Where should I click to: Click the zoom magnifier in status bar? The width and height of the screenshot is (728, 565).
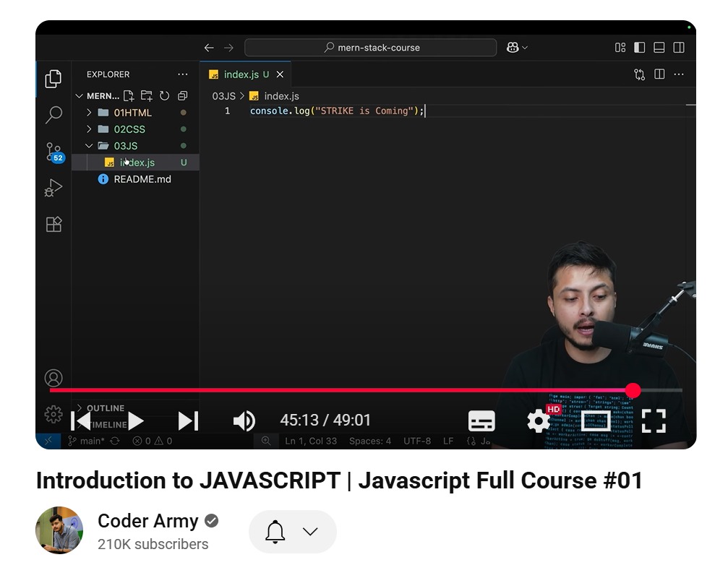point(266,441)
